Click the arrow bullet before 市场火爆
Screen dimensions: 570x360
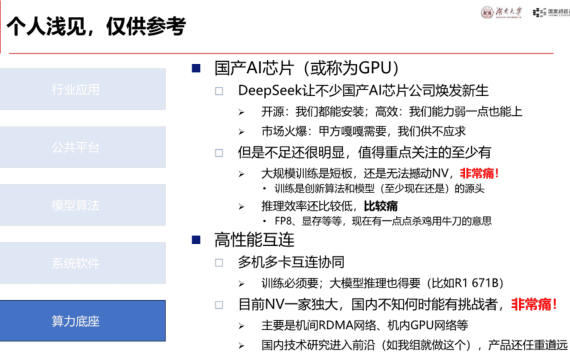pos(241,132)
